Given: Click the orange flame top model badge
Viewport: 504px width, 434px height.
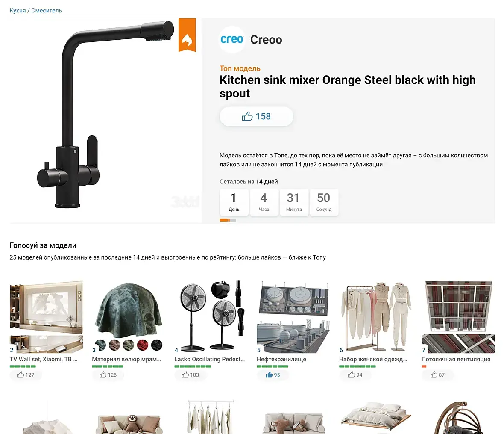Looking at the screenshot, I should [x=187, y=35].
